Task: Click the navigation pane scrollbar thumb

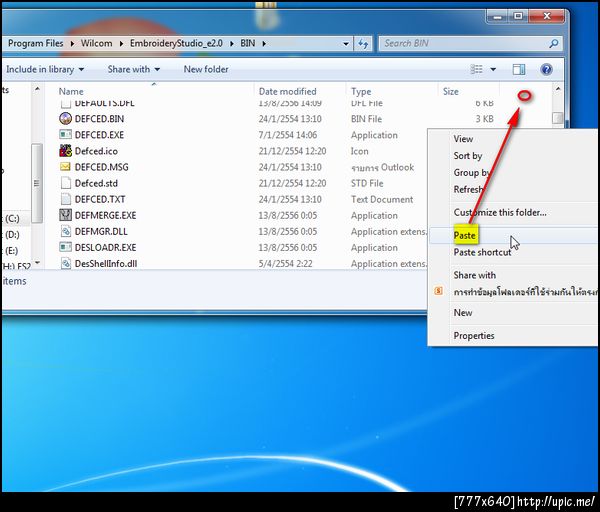Action: [x=37, y=183]
